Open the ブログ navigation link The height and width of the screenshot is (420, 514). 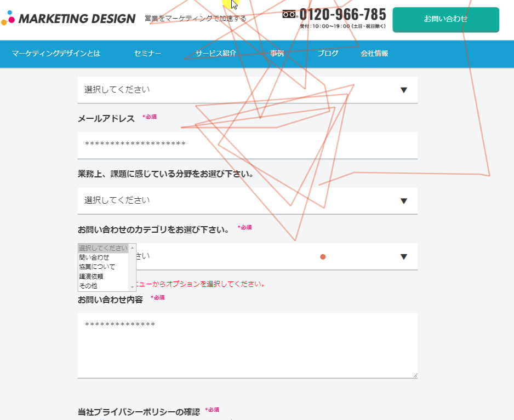click(x=328, y=54)
